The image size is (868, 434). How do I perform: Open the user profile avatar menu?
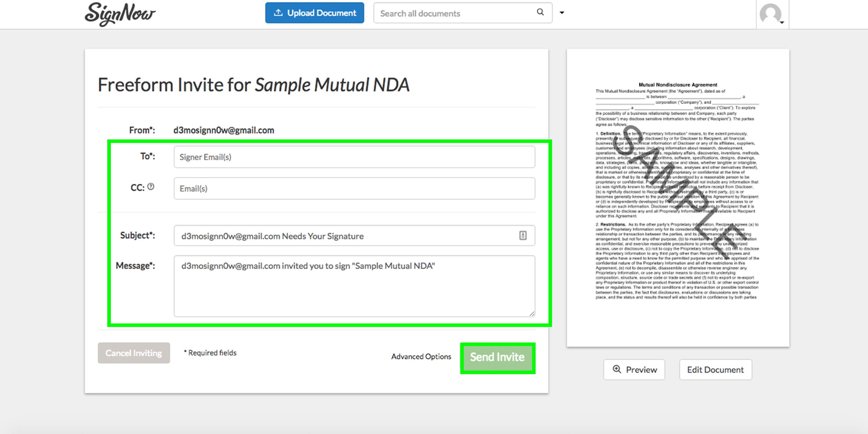[772, 14]
